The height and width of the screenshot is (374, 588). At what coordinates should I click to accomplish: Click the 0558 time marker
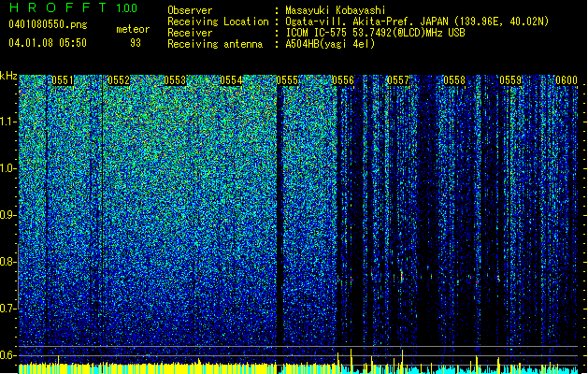[x=454, y=80]
